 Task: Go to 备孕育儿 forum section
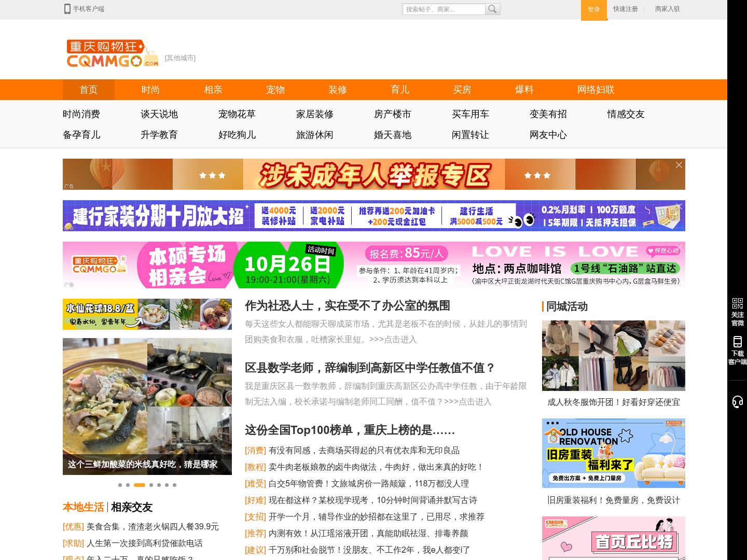click(x=81, y=135)
